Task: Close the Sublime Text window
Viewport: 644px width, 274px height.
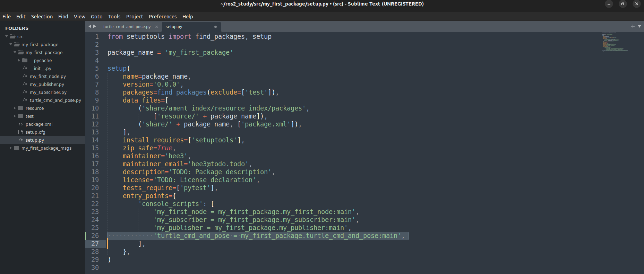Action: click(x=637, y=4)
